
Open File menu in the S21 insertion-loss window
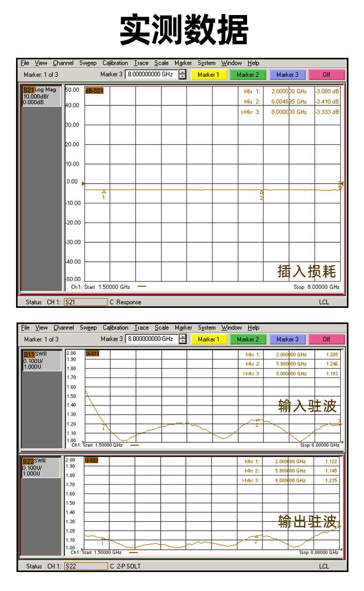[25, 63]
